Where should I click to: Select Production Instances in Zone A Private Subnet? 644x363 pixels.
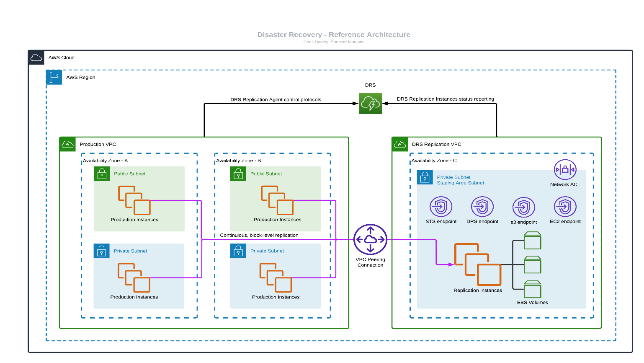(134, 278)
